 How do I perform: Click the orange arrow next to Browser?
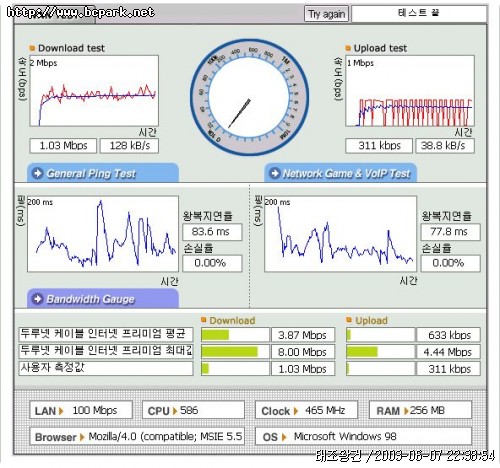(x=82, y=437)
